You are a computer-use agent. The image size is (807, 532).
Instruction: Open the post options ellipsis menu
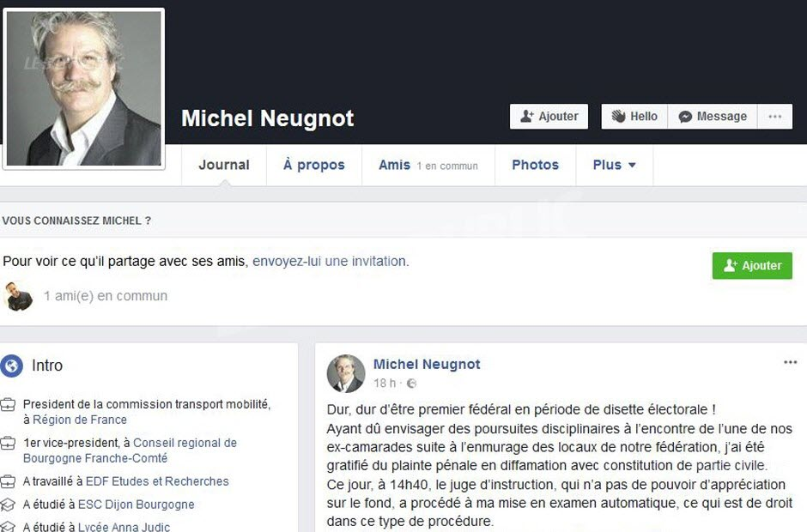point(790,362)
